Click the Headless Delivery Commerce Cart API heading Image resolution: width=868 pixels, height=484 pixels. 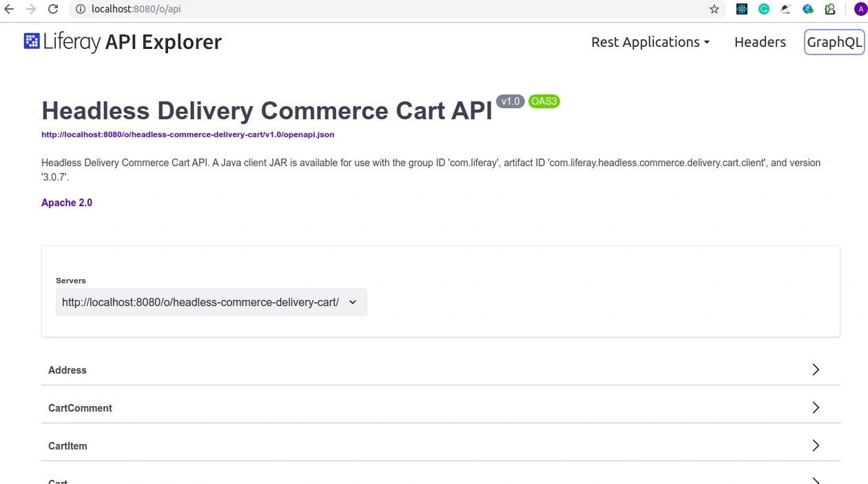click(267, 111)
